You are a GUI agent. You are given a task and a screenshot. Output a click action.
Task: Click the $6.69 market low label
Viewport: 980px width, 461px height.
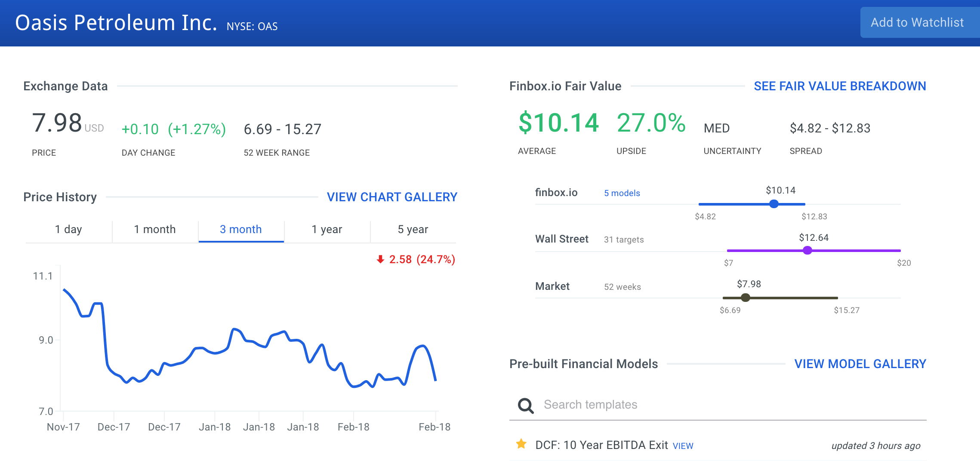click(x=730, y=310)
